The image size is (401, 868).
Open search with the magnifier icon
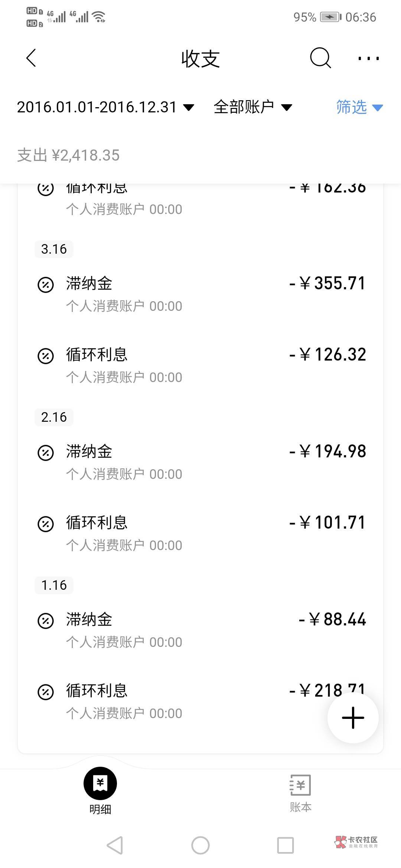[x=320, y=58]
